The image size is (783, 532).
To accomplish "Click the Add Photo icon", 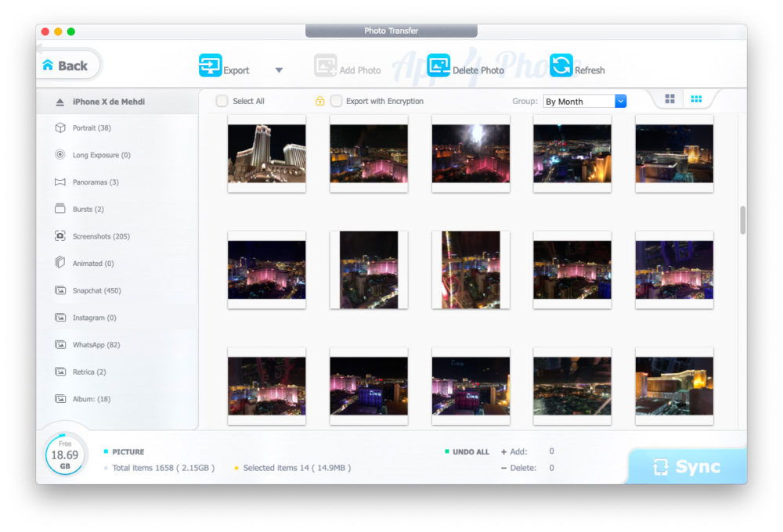I will pos(326,66).
